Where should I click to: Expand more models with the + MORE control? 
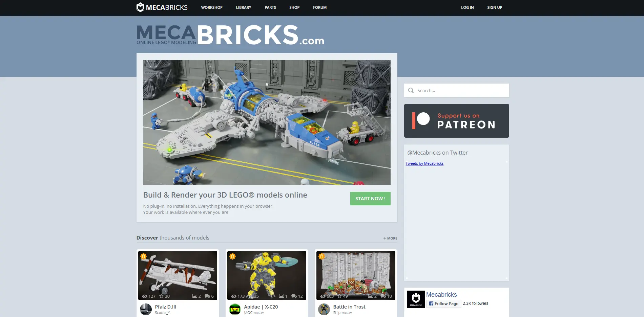390,238
